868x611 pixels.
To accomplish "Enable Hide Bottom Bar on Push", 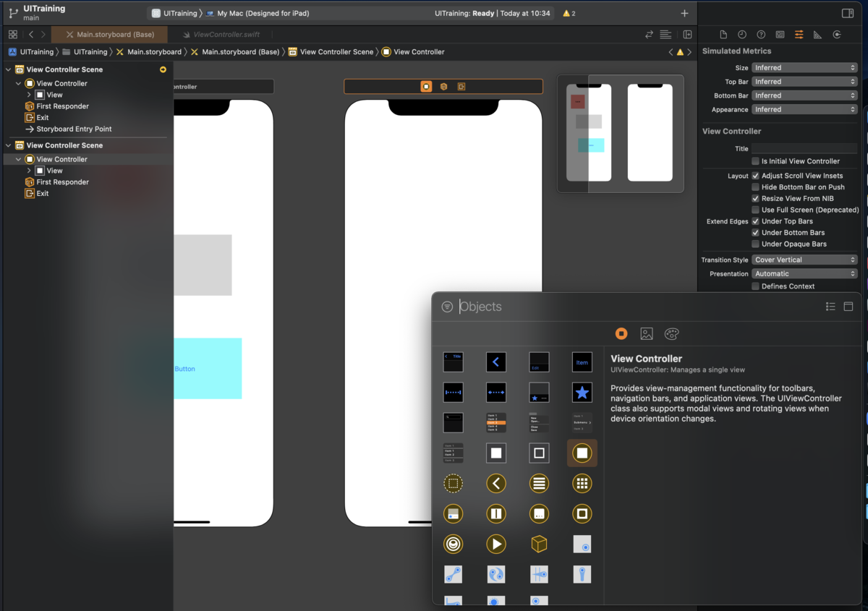I will 755,187.
